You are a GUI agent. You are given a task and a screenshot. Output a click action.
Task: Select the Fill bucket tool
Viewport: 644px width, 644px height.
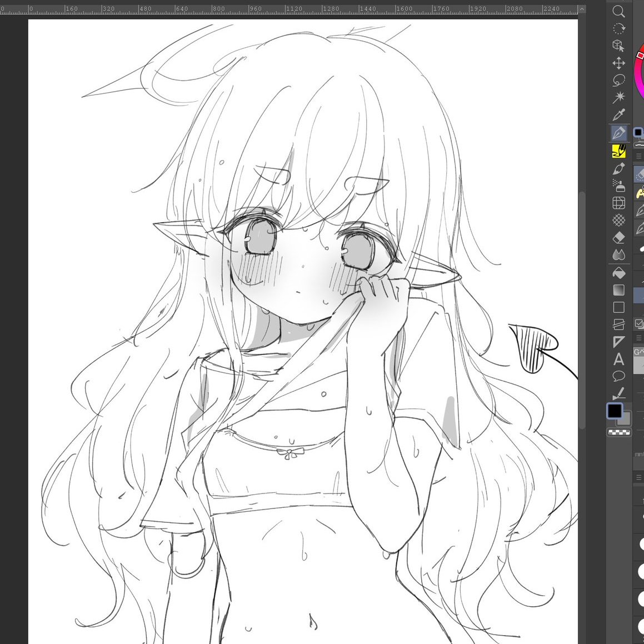618,273
